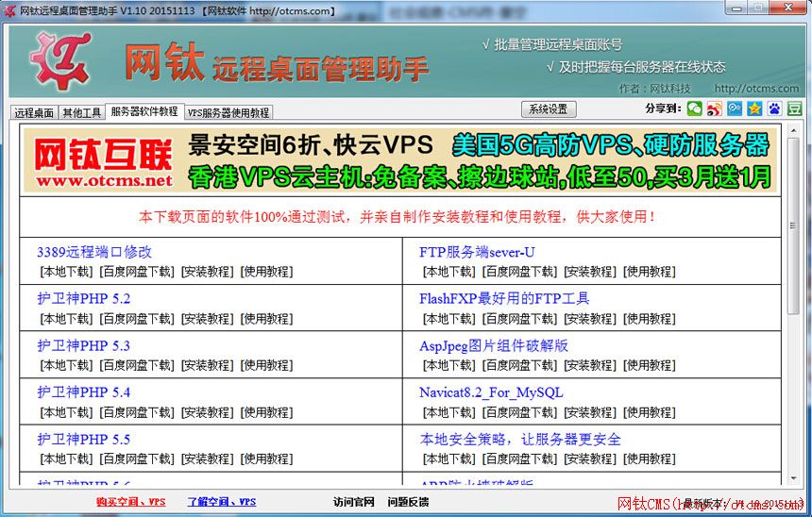Click scrollbar up arrow

pyautogui.click(x=793, y=130)
